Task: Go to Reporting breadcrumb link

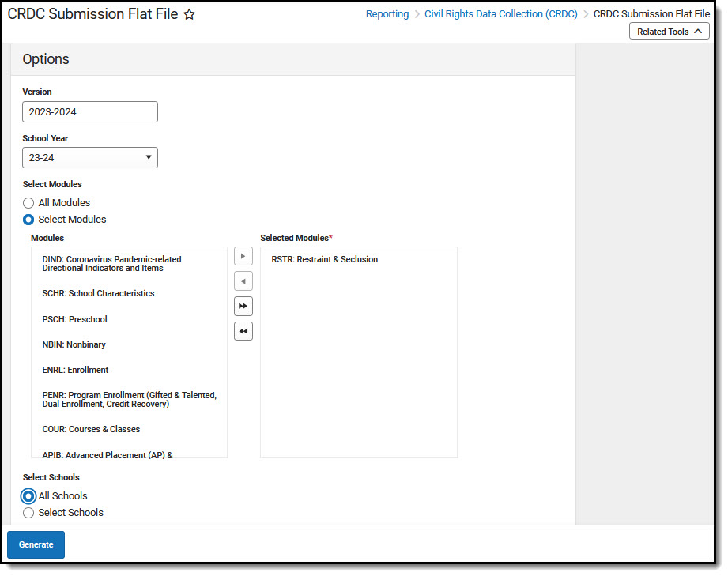Action: click(x=387, y=14)
